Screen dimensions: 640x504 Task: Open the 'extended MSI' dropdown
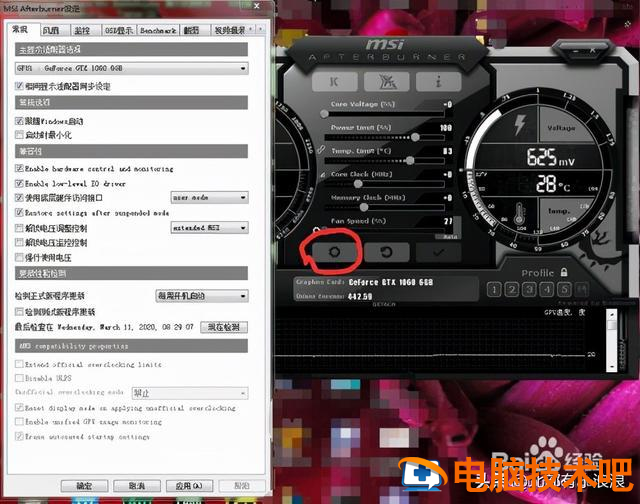(x=209, y=227)
